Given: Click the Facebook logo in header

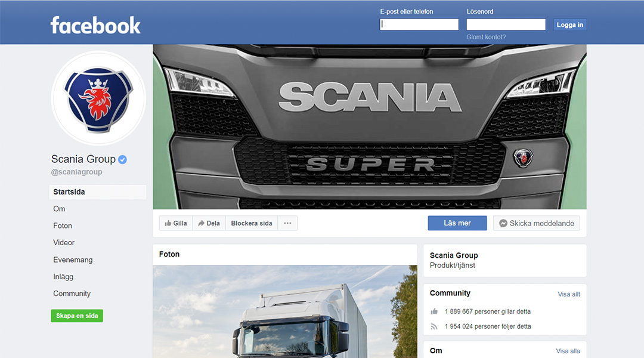Looking at the screenshot, I should [x=95, y=25].
